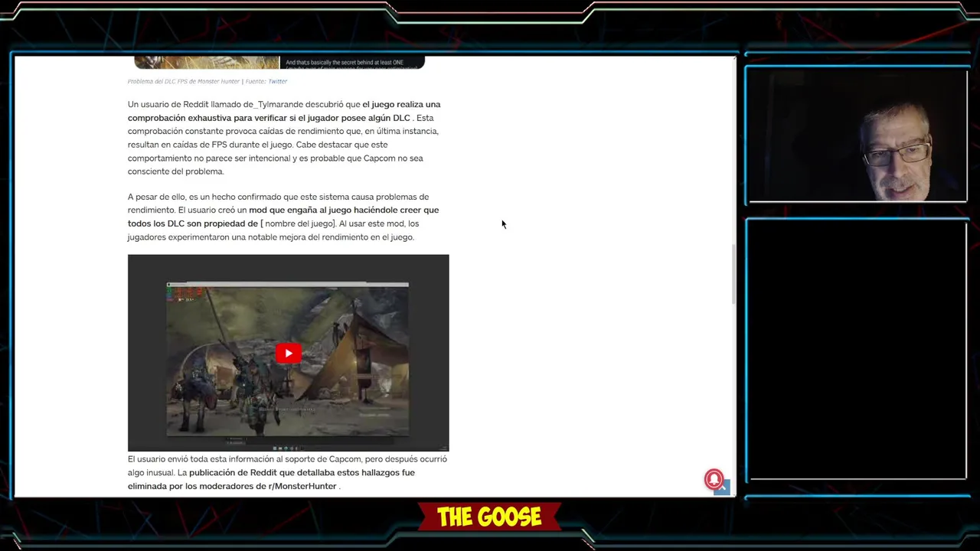Click the red notification bell icon
Image resolution: width=980 pixels, height=551 pixels.
714,479
